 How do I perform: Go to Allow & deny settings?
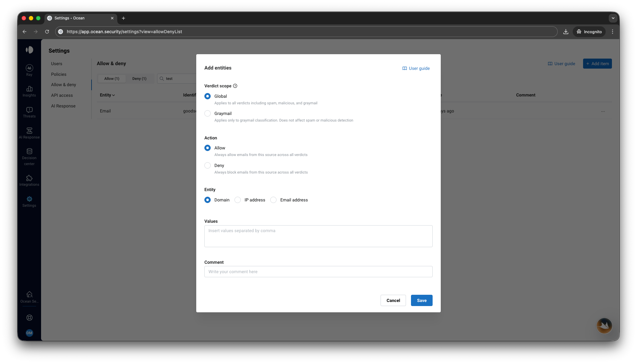[64, 85]
